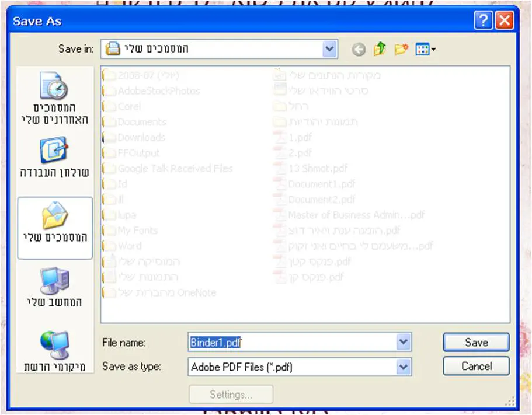The height and width of the screenshot is (415, 532).
Task: Open the Save as type dropdown
Action: click(403, 367)
